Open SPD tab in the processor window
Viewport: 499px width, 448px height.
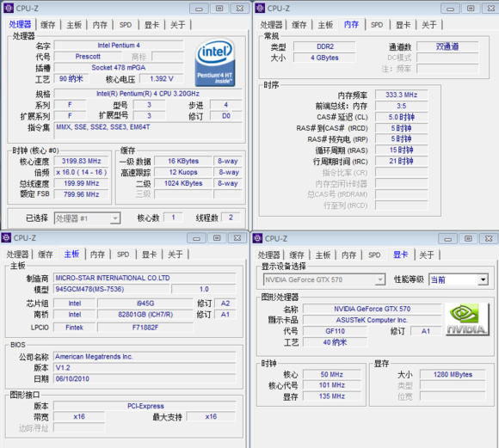tap(126, 24)
